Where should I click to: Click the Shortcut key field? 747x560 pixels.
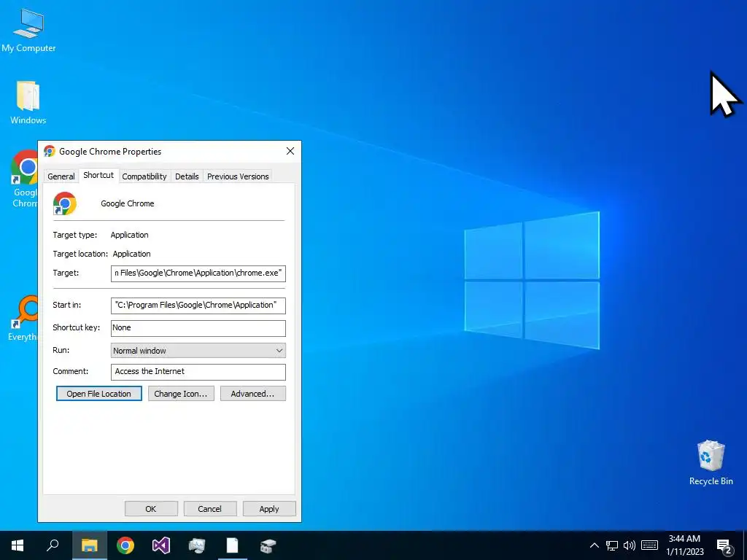pyautogui.click(x=198, y=327)
